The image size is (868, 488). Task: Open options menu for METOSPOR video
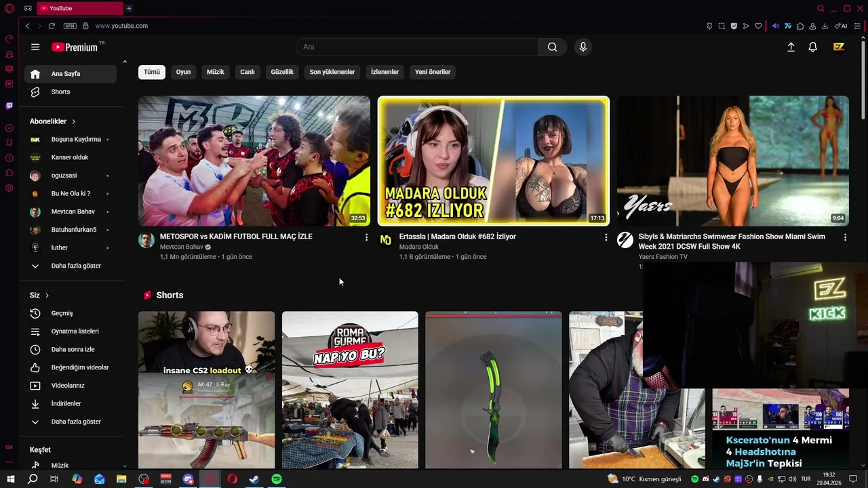coord(366,237)
